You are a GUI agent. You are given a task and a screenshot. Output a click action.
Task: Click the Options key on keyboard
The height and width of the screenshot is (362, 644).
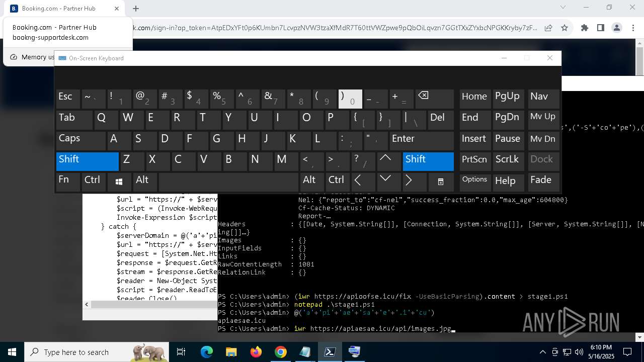[x=475, y=182]
